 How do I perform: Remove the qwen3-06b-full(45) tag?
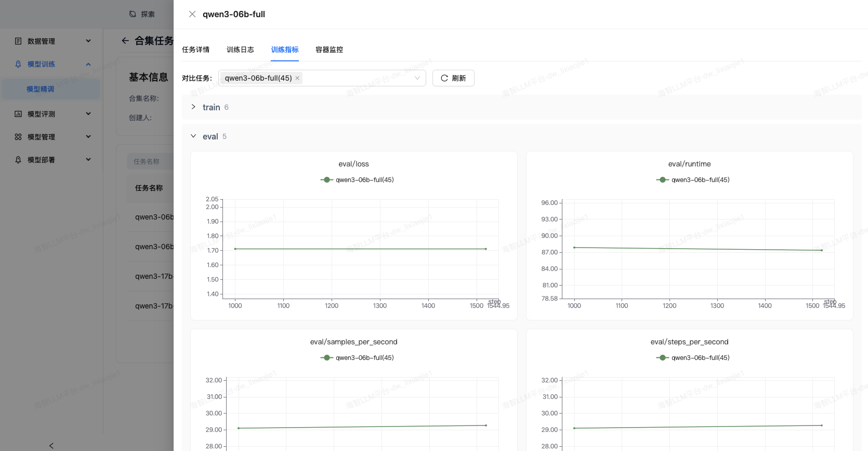[297, 78]
